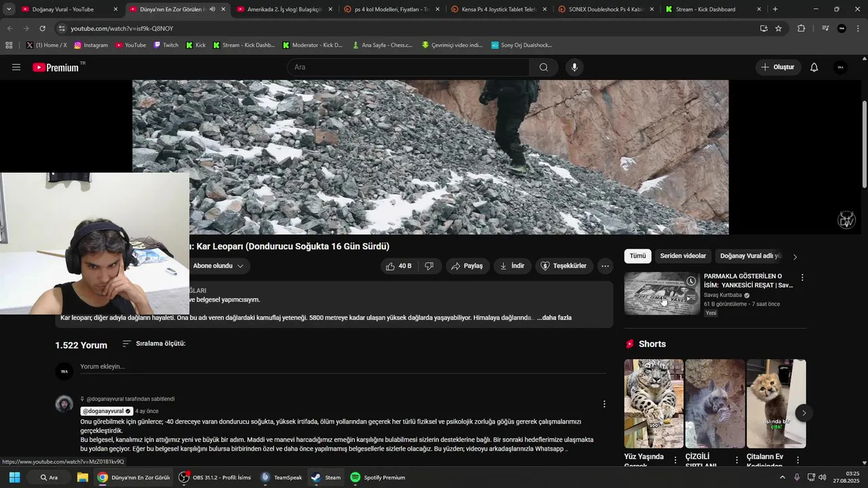
Task: Click the Paylaş share button
Action: point(467,266)
